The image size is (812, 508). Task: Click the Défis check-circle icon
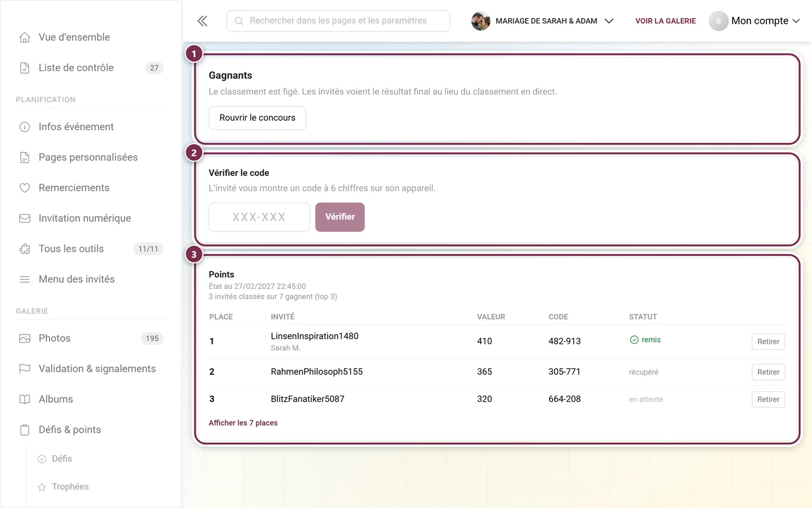click(42, 459)
